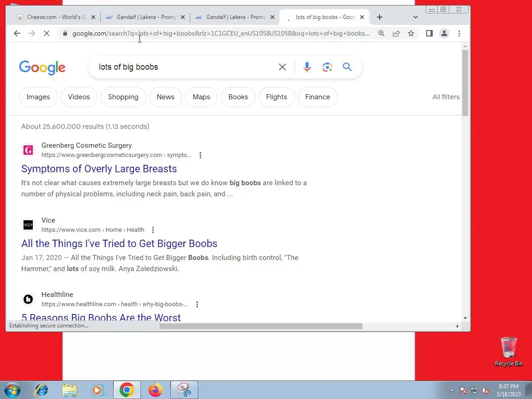
Task: Close the Cheese.com tab
Action: point(93,17)
